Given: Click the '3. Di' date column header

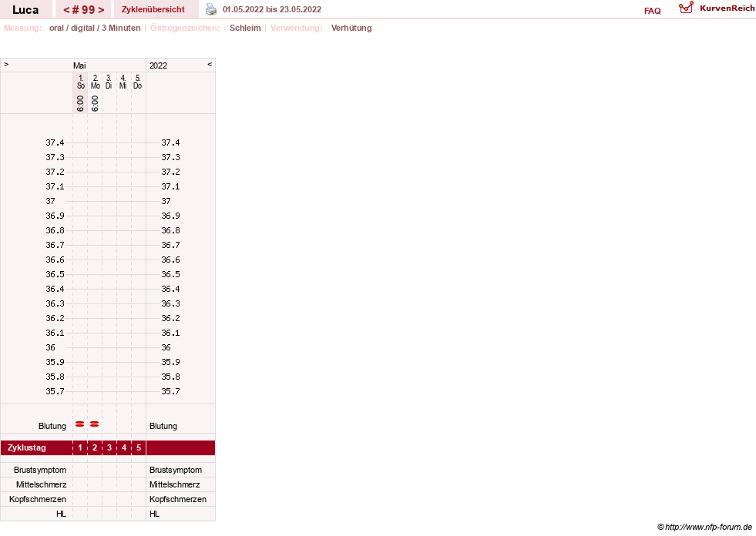Looking at the screenshot, I should pos(109,82).
